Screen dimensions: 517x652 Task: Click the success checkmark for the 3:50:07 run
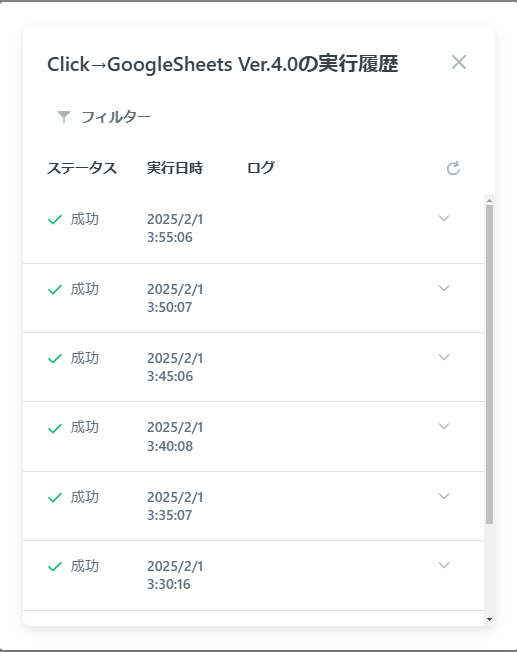pyautogui.click(x=55, y=289)
